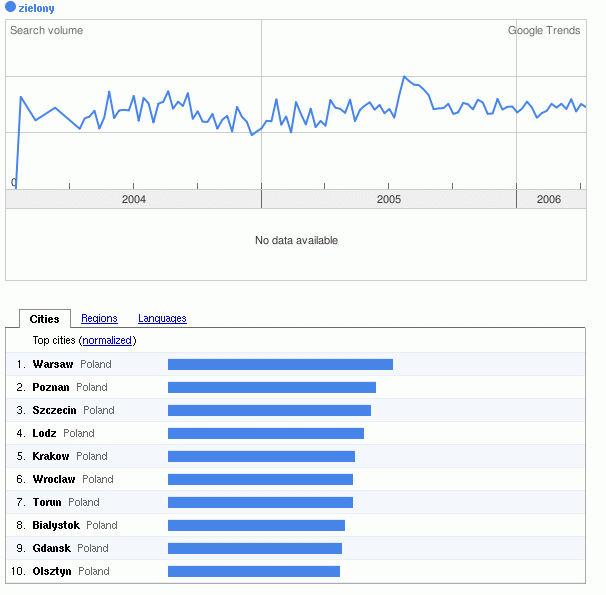The image size is (606, 595).
Task: Click the blue zielony legend dot
Action: coord(11,8)
